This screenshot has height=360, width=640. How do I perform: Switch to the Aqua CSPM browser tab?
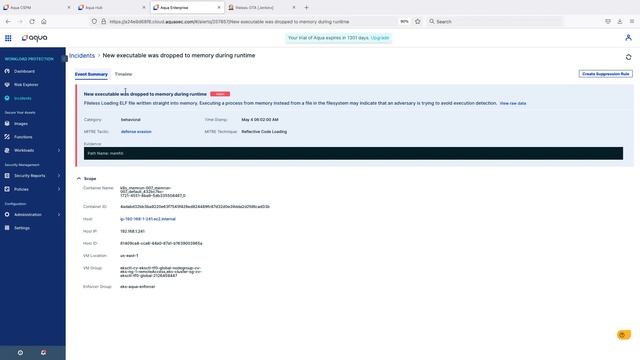tap(36, 7)
